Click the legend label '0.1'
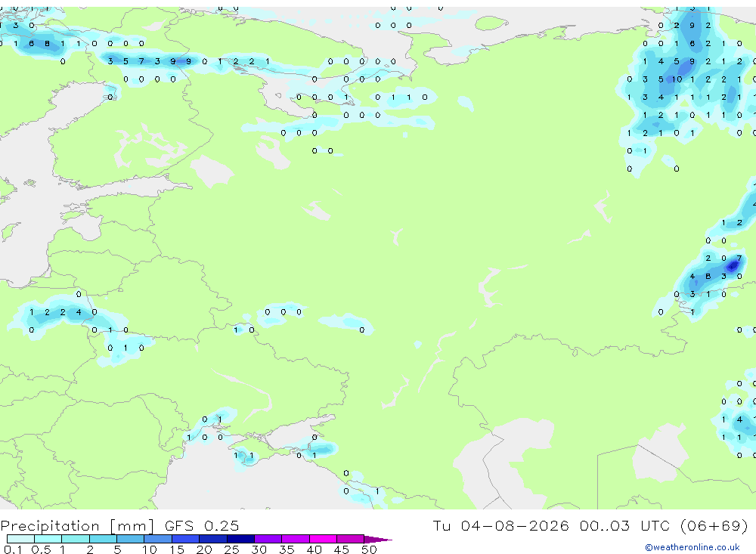The height and width of the screenshot is (554, 756). [x=13, y=549]
